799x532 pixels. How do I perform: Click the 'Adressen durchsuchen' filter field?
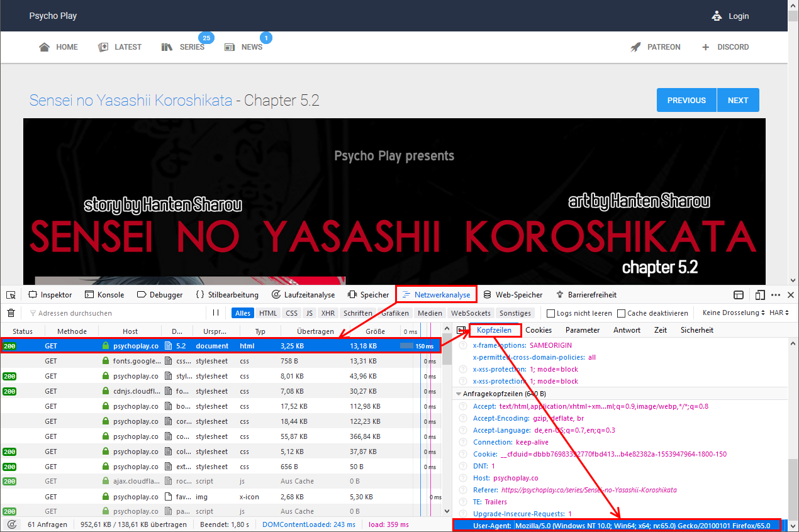(x=116, y=313)
